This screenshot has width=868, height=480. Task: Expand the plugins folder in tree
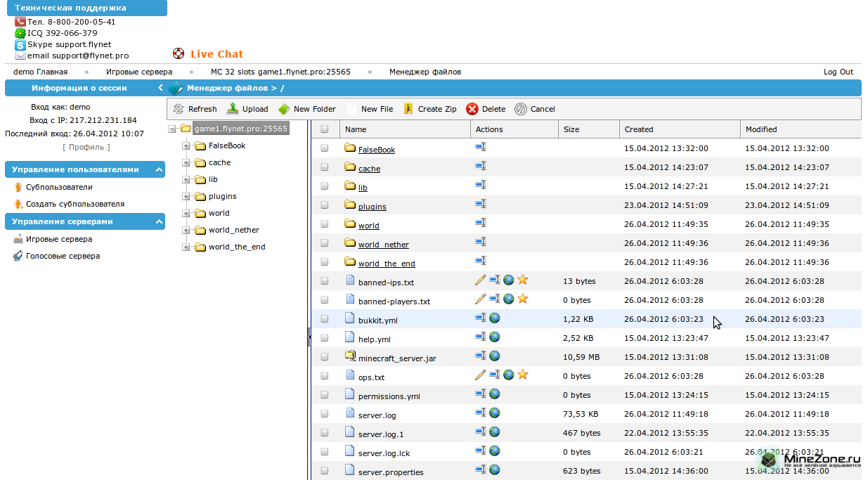(x=186, y=197)
